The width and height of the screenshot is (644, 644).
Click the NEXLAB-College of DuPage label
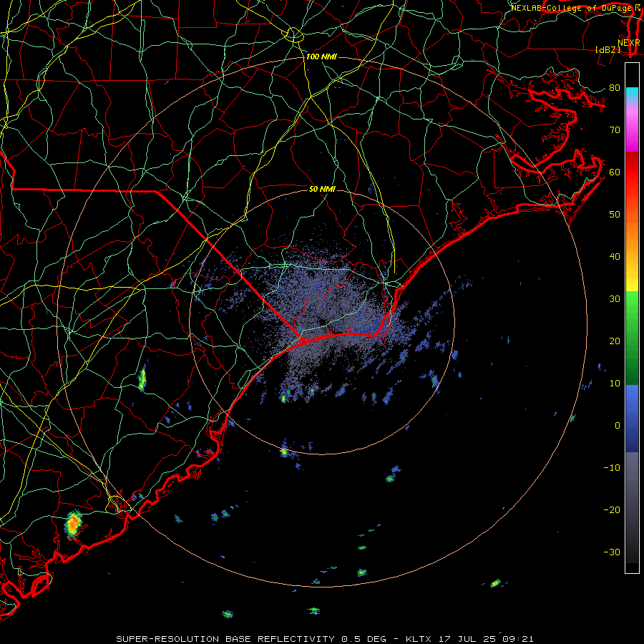572,8
